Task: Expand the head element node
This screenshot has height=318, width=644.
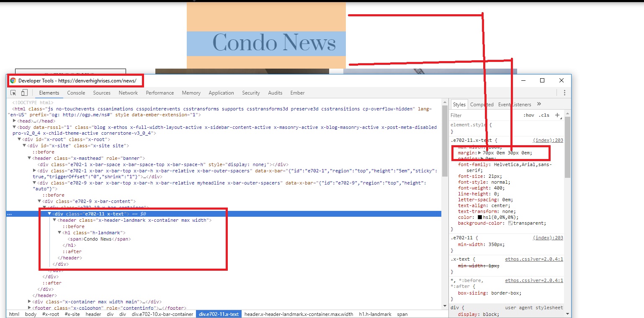Action: click(15, 121)
